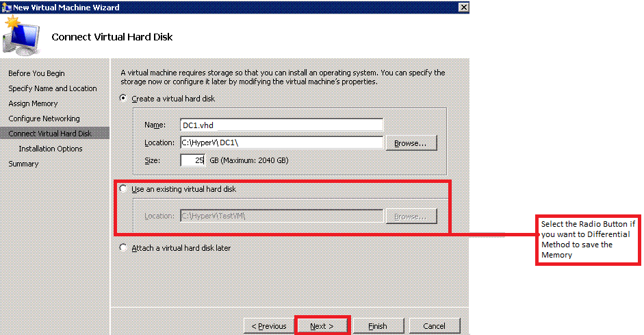Click the wizard icon in the title bar

point(7,7)
